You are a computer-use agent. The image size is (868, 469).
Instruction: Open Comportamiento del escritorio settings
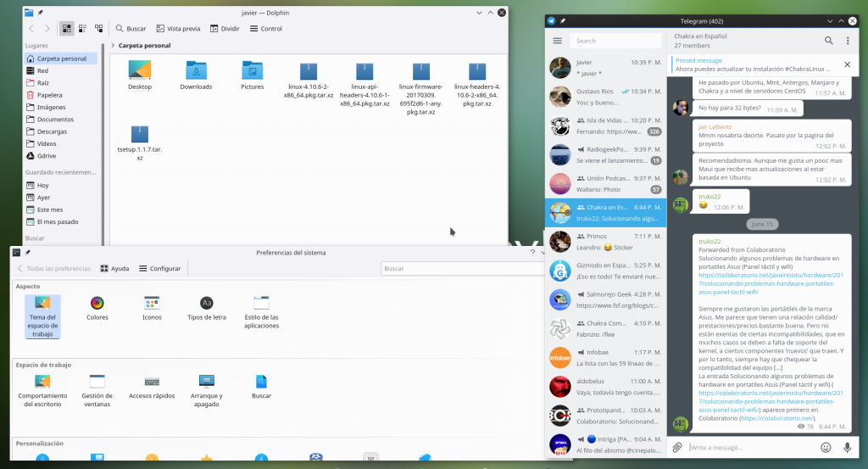(42, 390)
